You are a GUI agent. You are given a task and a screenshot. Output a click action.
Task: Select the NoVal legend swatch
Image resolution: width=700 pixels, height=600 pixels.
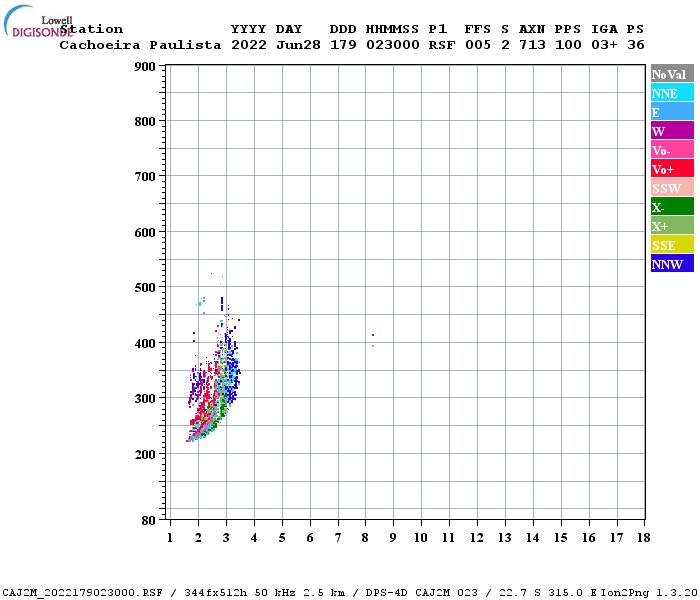(672, 74)
